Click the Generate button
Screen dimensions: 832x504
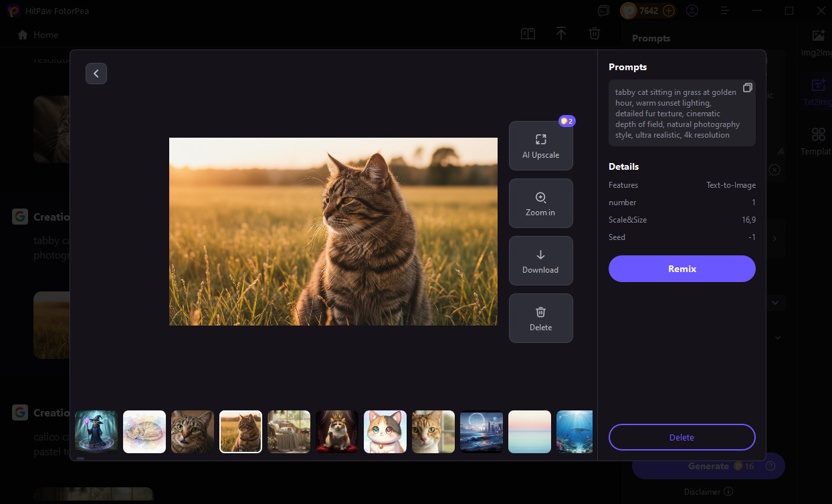coord(708,466)
